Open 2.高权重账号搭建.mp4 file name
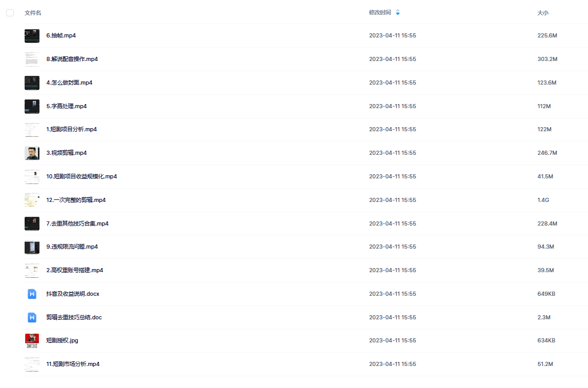The height and width of the screenshot is (388, 588). click(75, 270)
